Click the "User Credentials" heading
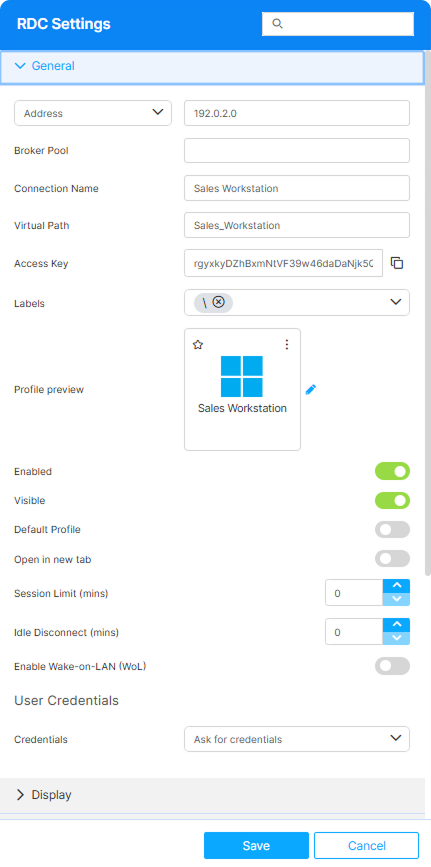 (66, 700)
